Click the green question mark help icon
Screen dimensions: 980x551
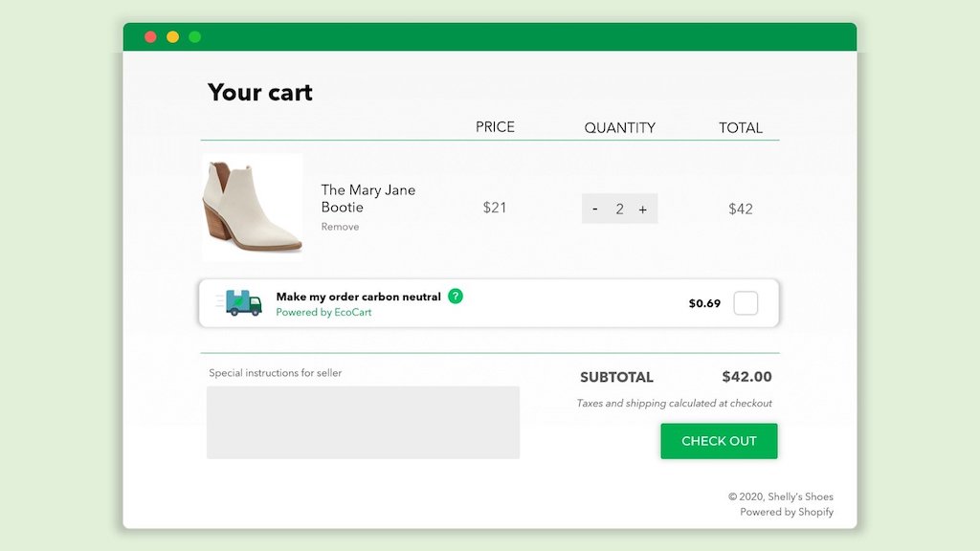tap(456, 297)
